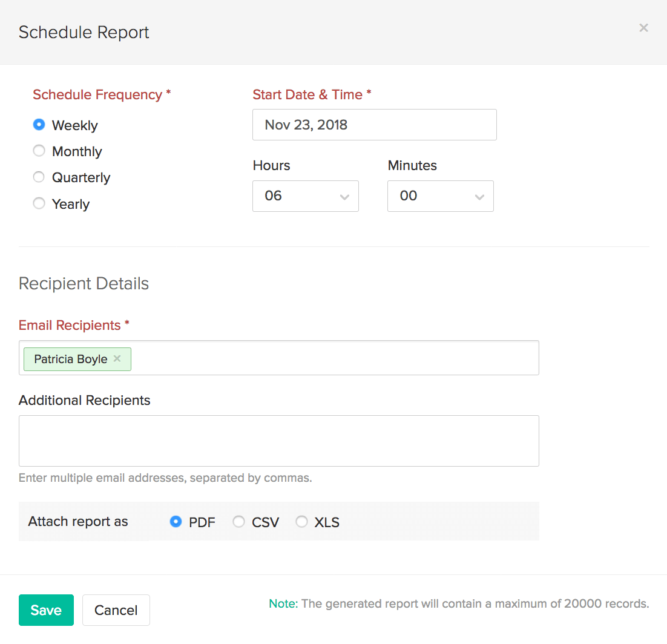Click inside the Email Recipients box's empty area
The width and height of the screenshot is (667, 644).
coord(333,358)
